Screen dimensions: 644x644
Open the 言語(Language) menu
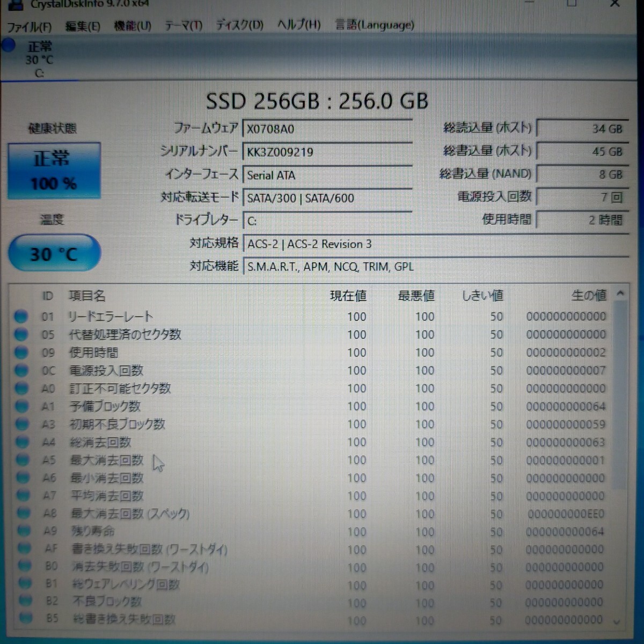[375, 25]
